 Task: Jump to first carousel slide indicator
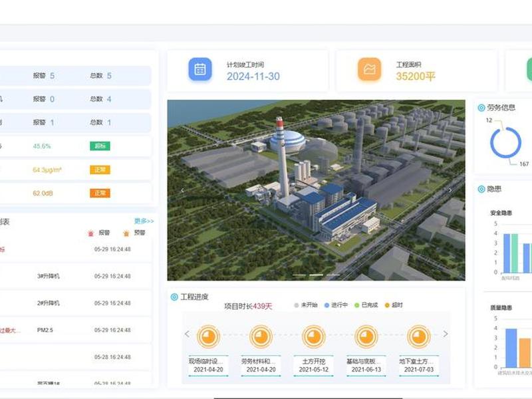pos(299,275)
